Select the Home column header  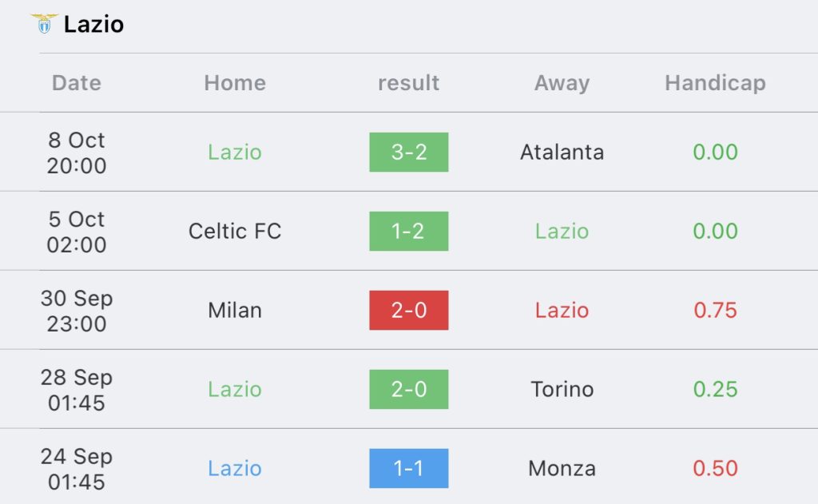[235, 83]
